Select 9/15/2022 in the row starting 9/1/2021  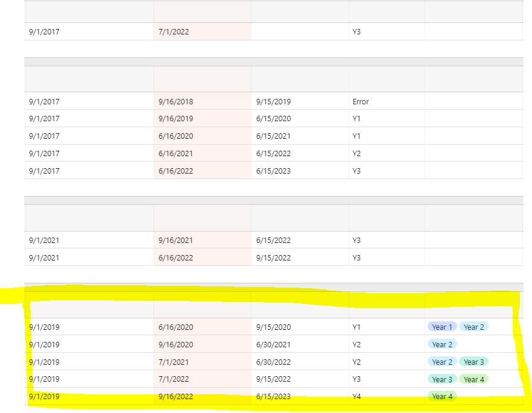(300, 257)
